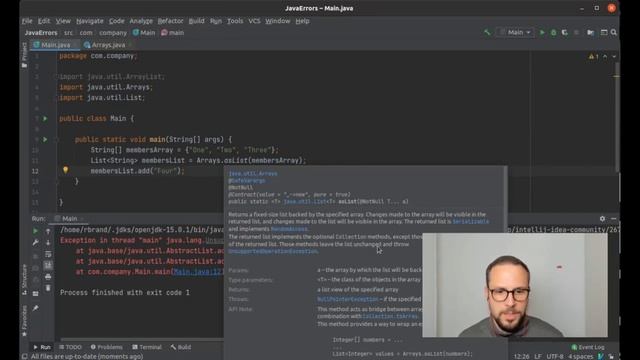
Task: Open the Build tool window tab
Action: (x=181, y=347)
